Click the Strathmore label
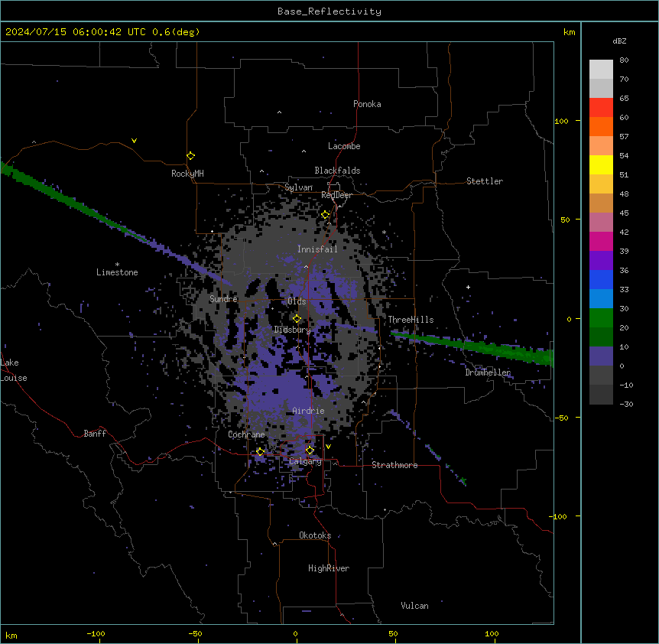Screen dimensions: 659x644 pyautogui.click(x=394, y=465)
